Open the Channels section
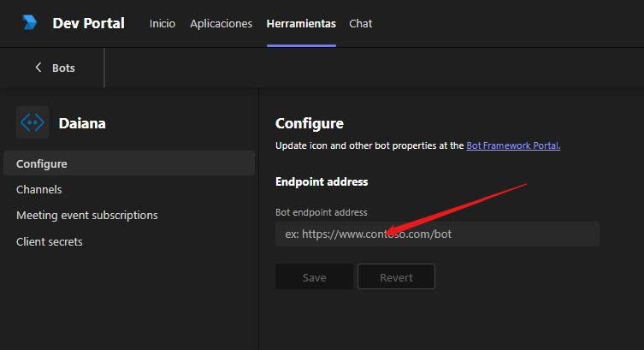Screen dimensions: 644x350 39,189
